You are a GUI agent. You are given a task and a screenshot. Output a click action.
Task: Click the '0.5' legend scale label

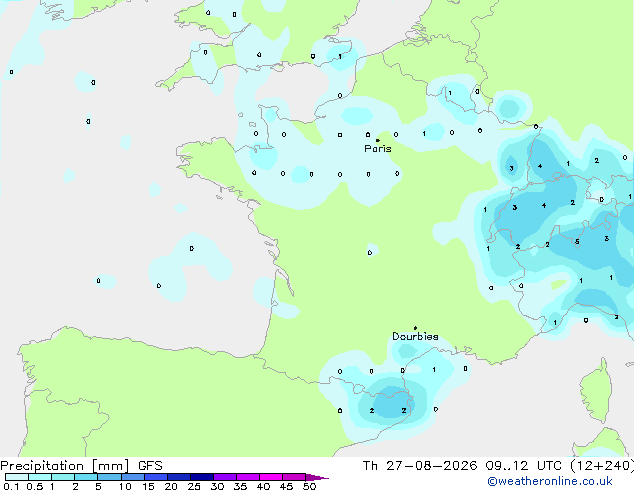(34, 486)
